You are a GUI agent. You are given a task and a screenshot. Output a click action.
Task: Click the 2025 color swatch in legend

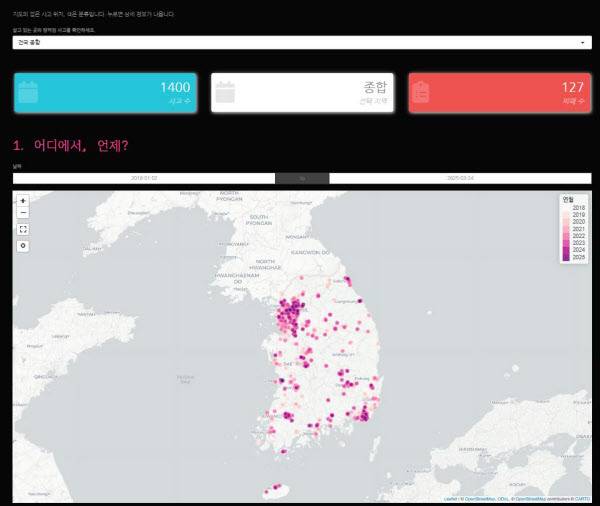pos(566,257)
